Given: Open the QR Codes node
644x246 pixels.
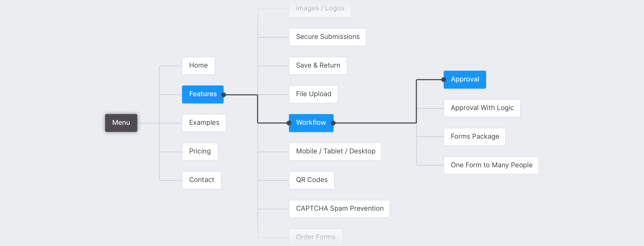Looking at the screenshot, I should tap(312, 180).
